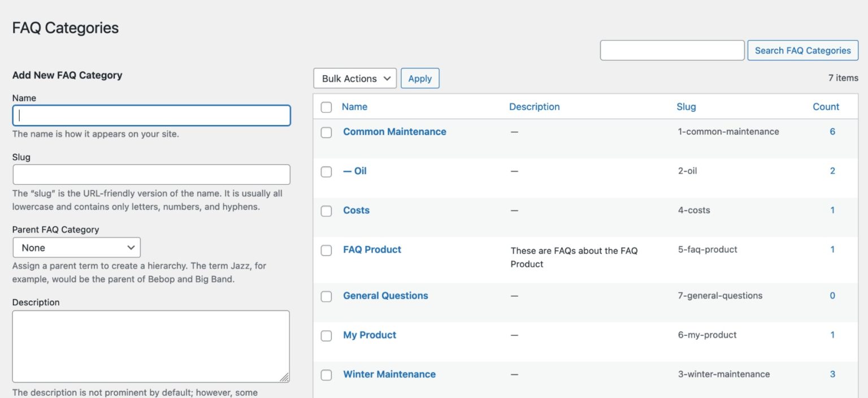The width and height of the screenshot is (868, 398).
Task: Click the Search FAQ Categories button
Action: tap(802, 50)
